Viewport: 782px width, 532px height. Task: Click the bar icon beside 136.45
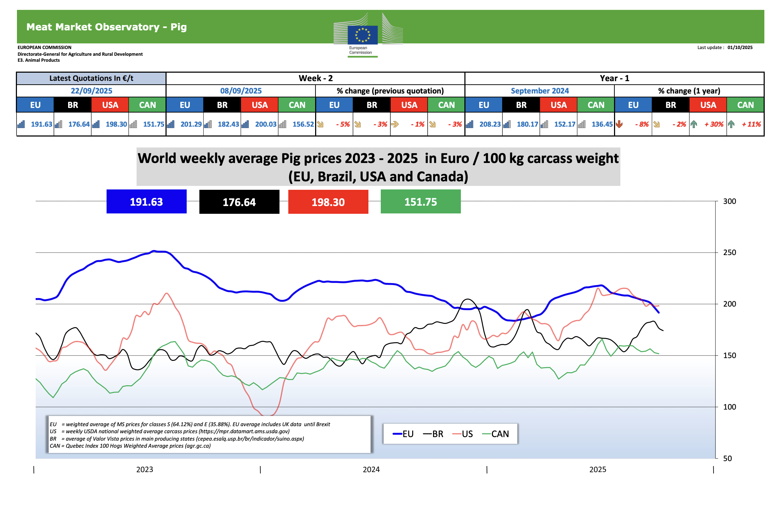tap(582, 124)
